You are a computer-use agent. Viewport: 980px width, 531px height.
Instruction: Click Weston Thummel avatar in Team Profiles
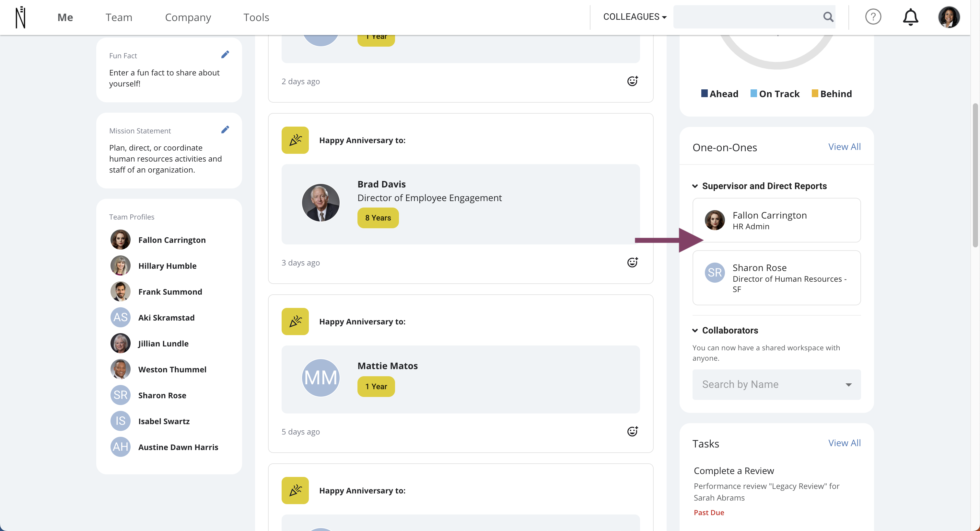pos(120,369)
